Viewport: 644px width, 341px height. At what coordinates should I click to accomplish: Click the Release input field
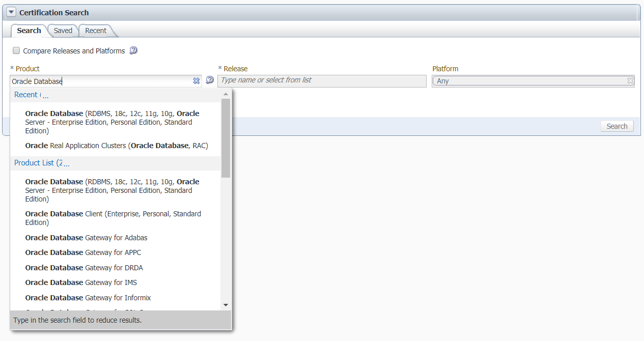322,81
